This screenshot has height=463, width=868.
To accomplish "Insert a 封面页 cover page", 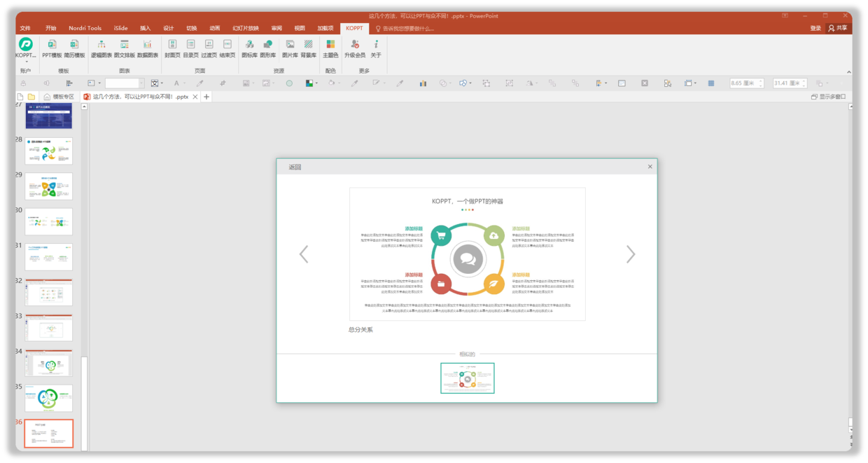I will (172, 48).
